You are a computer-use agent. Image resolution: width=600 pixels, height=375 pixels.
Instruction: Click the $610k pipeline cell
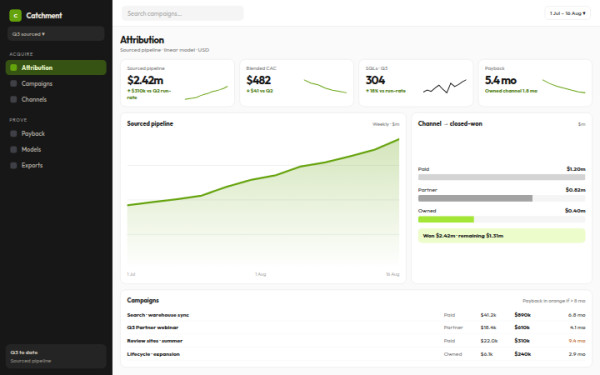pyautogui.click(x=522, y=328)
